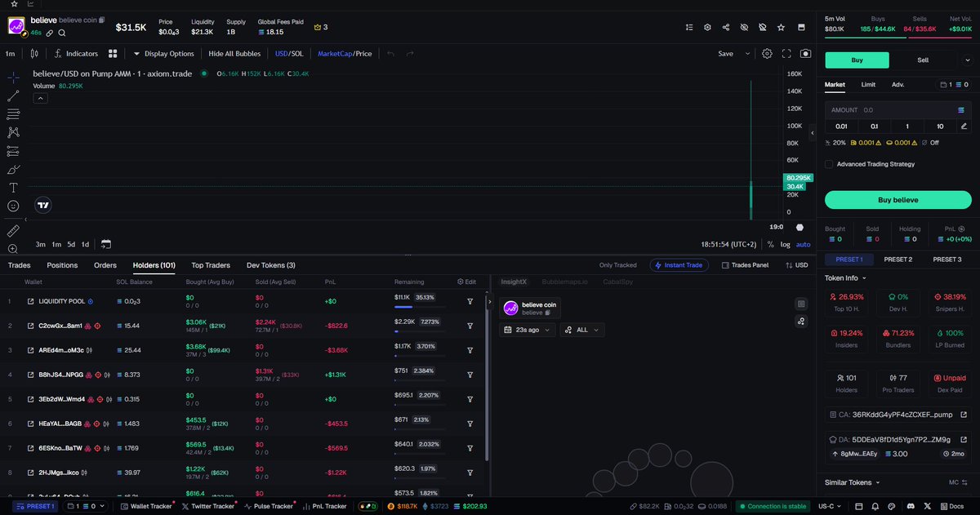Viewport: 980px width, 515px height.
Task: Open Twitter Tracker in footer
Action: 207,506
